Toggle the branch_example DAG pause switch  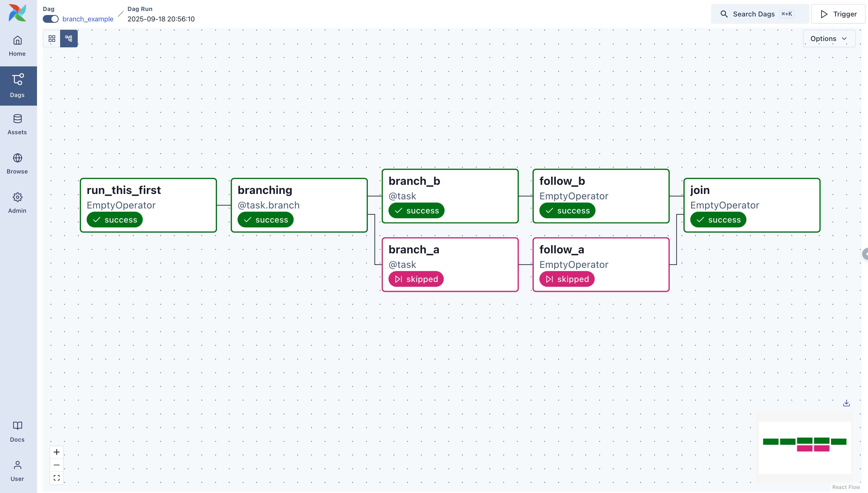[x=51, y=19]
